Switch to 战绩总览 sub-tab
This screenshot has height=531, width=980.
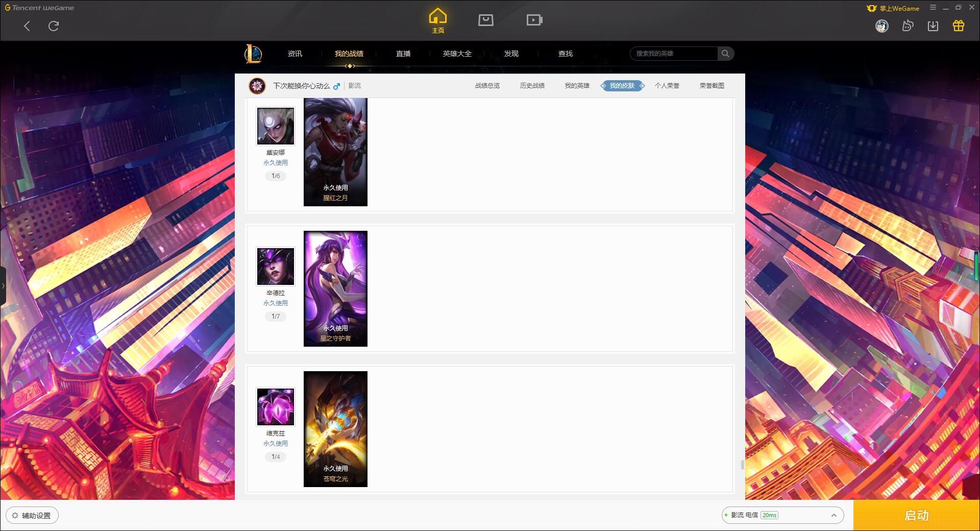click(487, 86)
